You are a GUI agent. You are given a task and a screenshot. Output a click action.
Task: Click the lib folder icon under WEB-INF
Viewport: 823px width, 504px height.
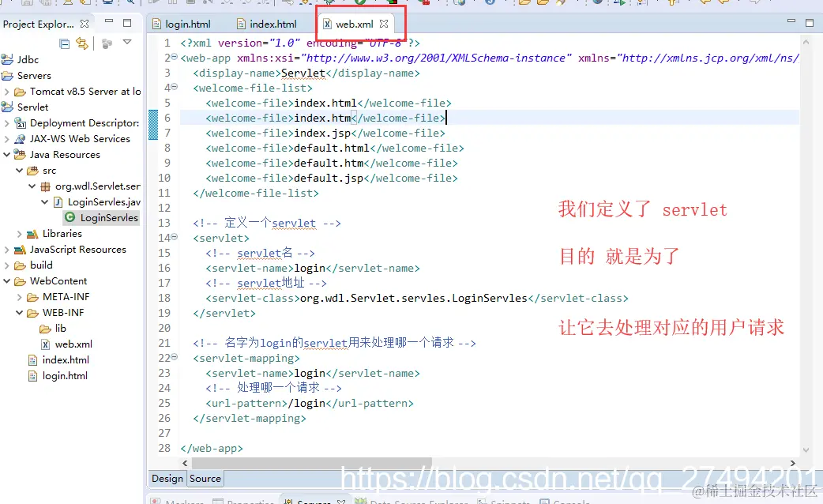pos(45,329)
